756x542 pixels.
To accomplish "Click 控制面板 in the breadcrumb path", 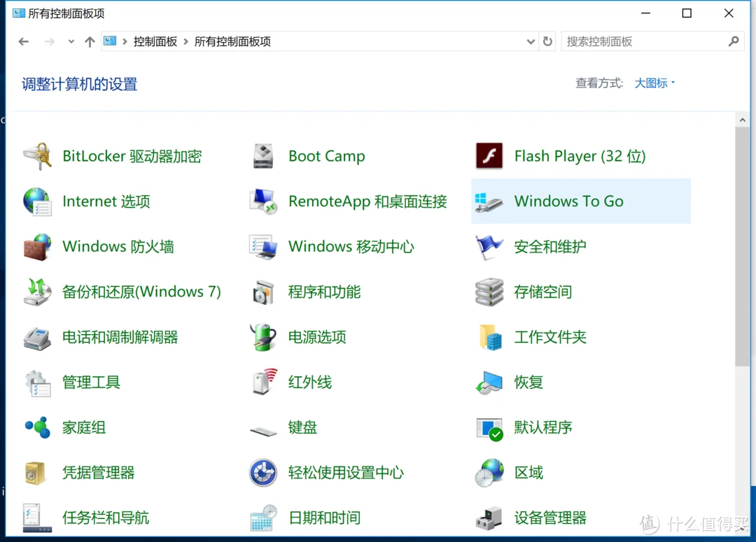I will click(x=155, y=41).
